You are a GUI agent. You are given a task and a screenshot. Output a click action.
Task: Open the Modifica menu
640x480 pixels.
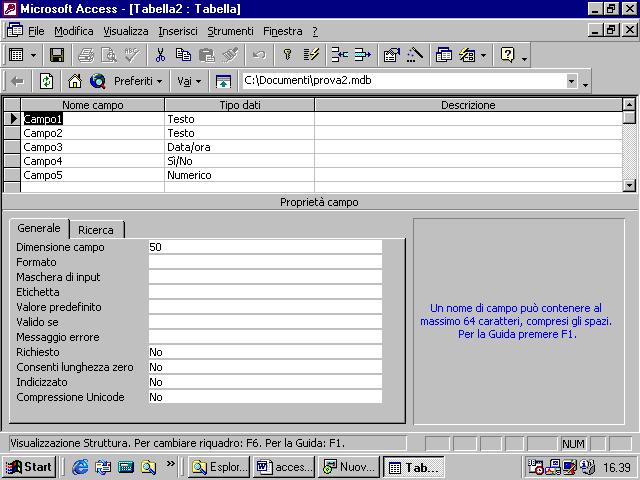coord(74,31)
